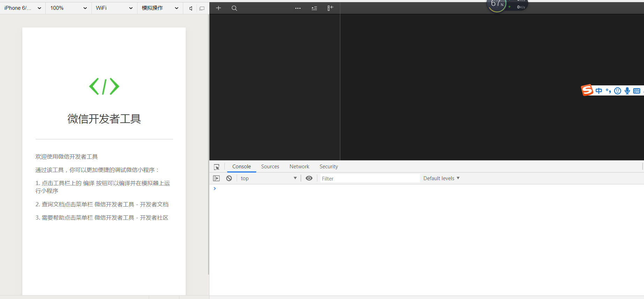Click the search magnifier icon in editor
Image resolution: width=644 pixels, height=299 pixels.
[234, 8]
